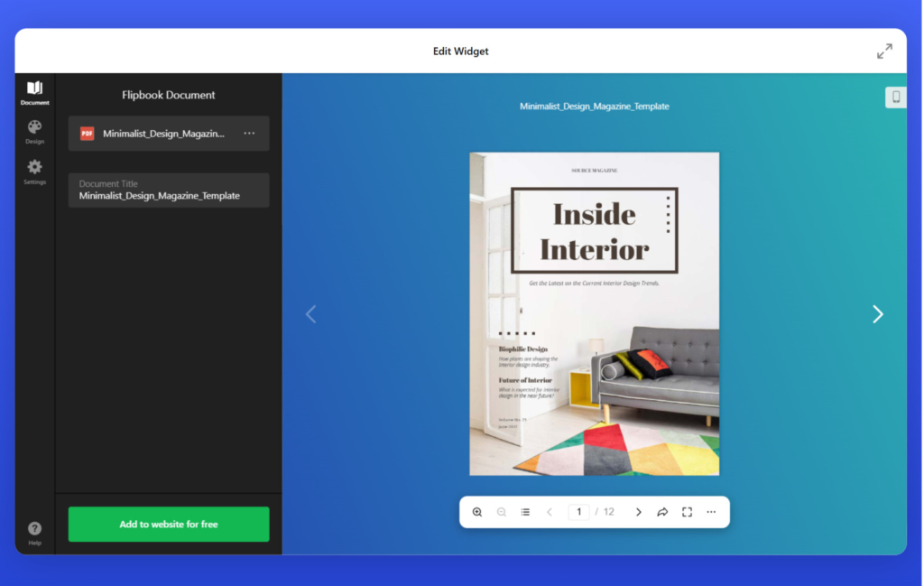The width and height of the screenshot is (924, 586).
Task: Enter fullscreen using the viewer fullscreen icon
Action: point(687,512)
